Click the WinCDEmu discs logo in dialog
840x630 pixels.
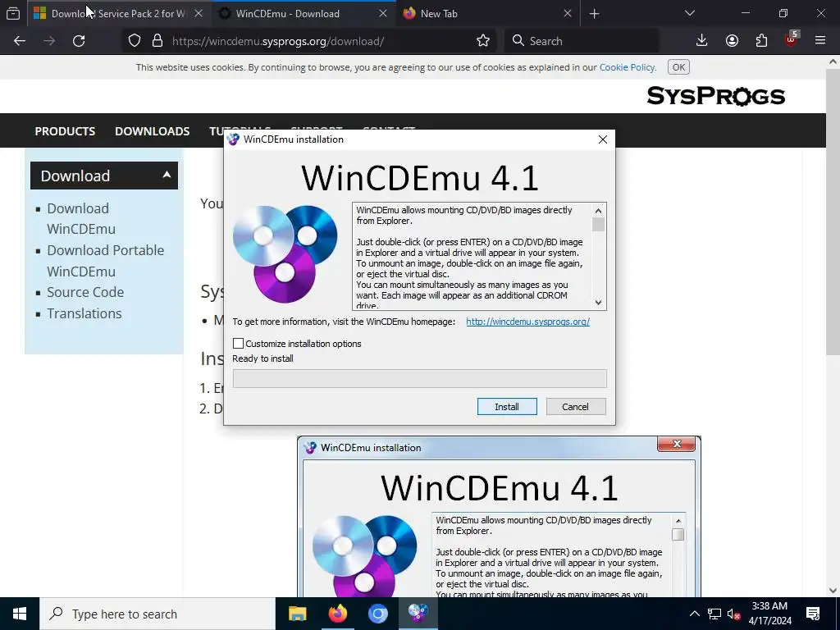(x=285, y=253)
